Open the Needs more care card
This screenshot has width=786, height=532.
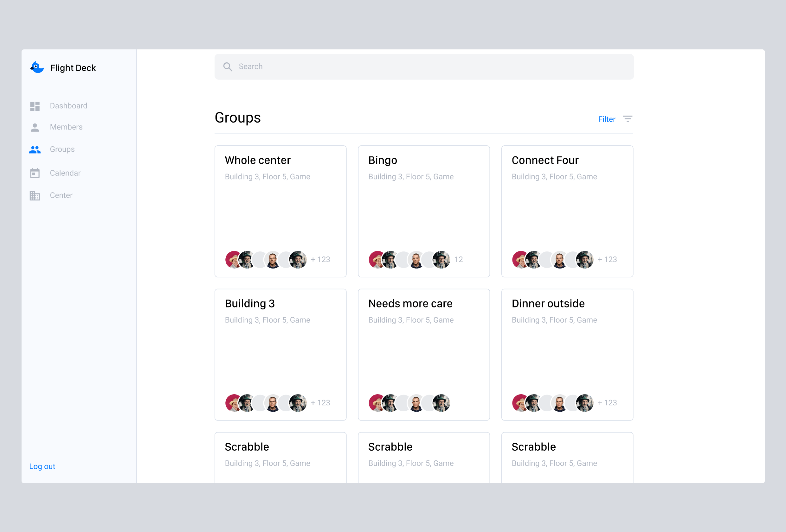click(423, 354)
